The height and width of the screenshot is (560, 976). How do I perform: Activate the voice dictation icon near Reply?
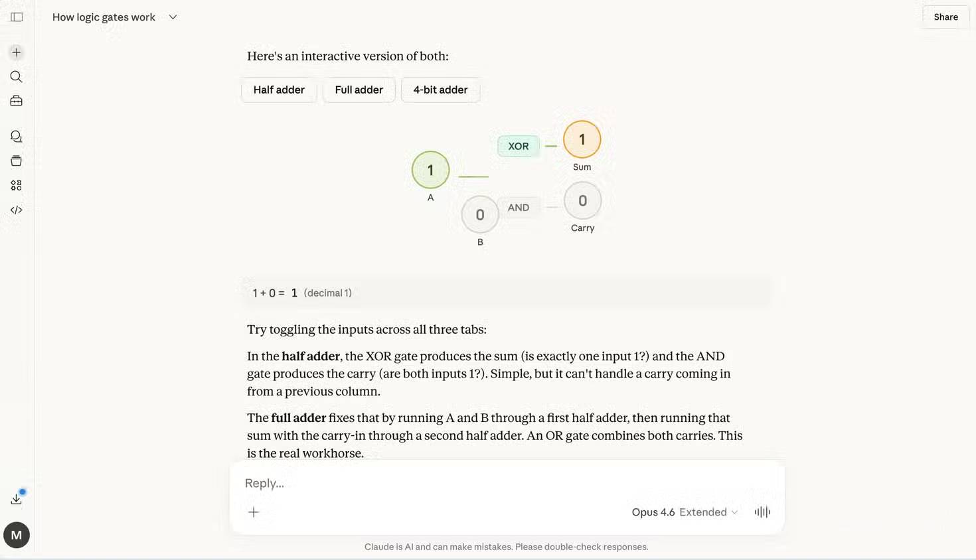click(762, 512)
